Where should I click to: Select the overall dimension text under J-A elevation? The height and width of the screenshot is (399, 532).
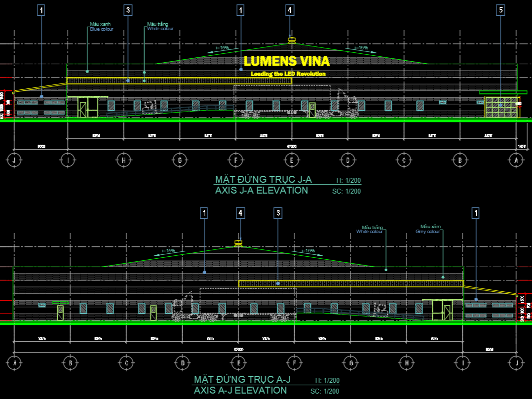point(292,147)
